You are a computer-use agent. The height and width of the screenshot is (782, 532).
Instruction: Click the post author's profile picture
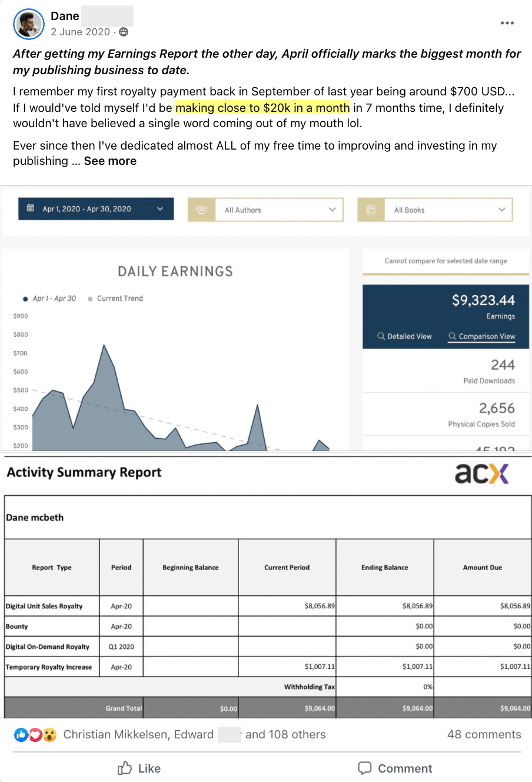(x=28, y=24)
